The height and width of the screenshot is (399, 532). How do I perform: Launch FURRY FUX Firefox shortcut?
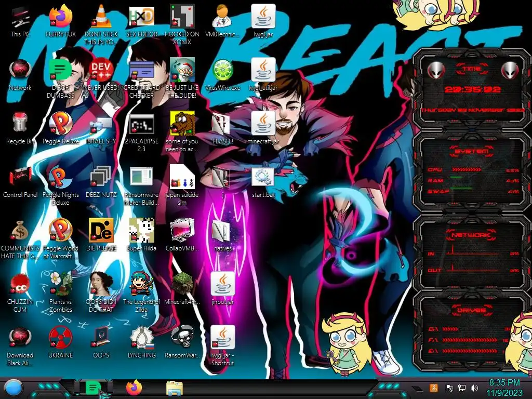coord(60,21)
